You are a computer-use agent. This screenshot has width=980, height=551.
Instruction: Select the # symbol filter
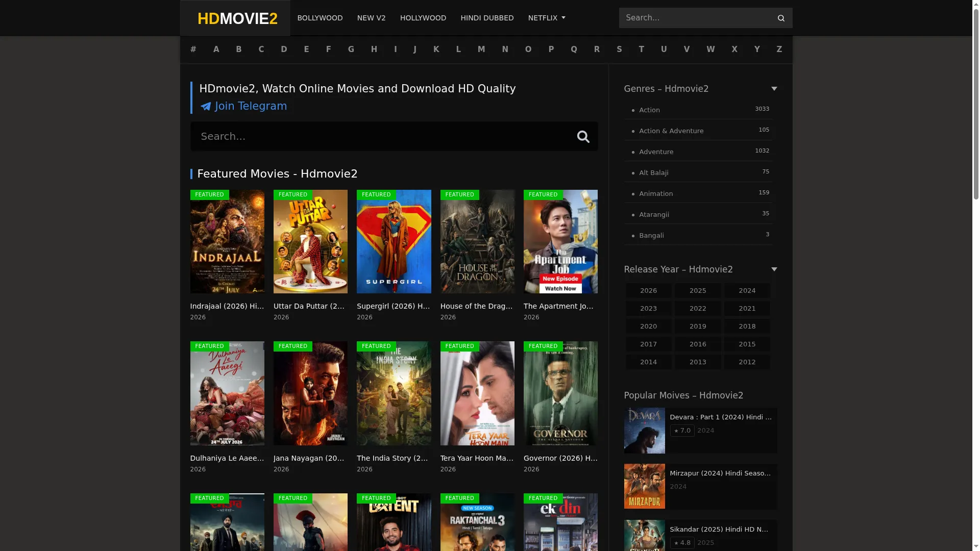[x=193, y=49]
